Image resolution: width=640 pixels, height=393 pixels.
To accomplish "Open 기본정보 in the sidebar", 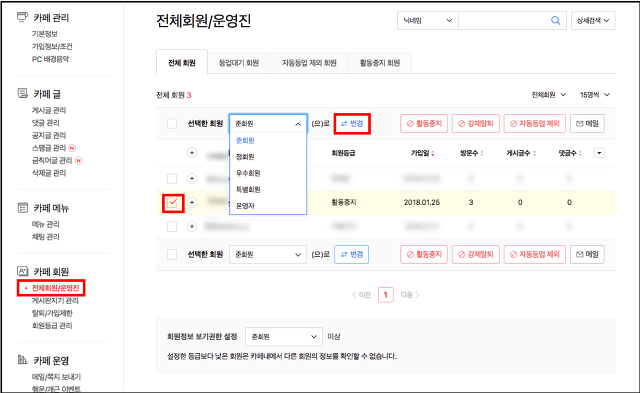I will pyautogui.click(x=44, y=34).
